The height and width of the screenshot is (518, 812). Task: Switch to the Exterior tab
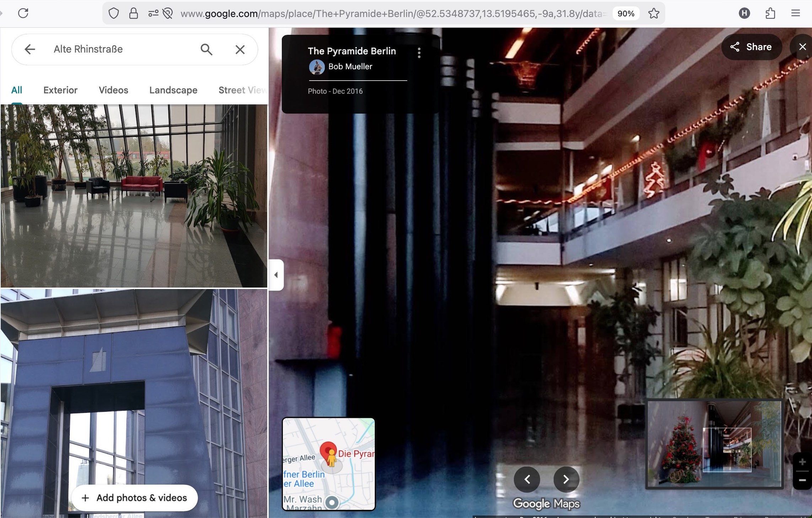(x=60, y=90)
